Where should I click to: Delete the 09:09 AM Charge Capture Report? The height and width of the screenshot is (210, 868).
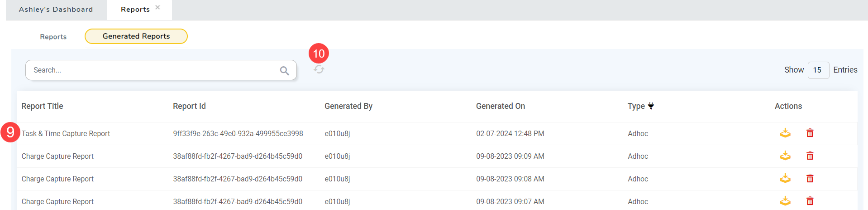coord(810,156)
